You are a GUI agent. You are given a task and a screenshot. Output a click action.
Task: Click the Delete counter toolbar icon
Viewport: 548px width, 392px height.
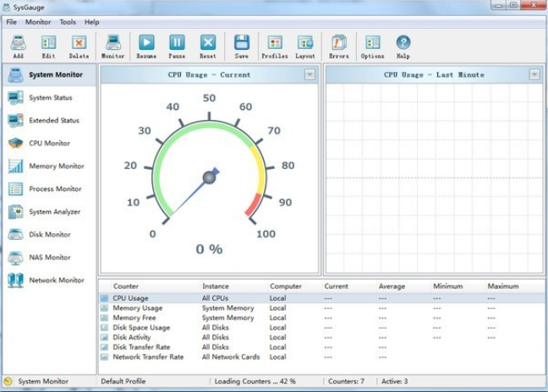click(79, 42)
